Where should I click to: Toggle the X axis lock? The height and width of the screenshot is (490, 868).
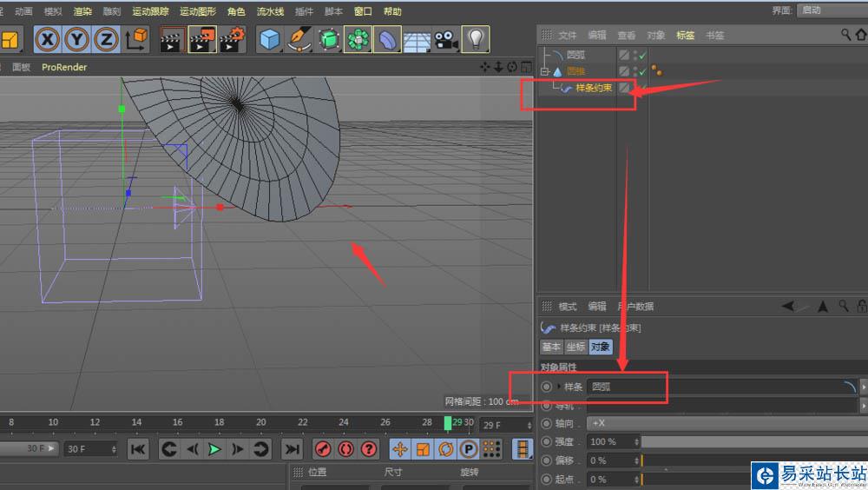[48, 39]
